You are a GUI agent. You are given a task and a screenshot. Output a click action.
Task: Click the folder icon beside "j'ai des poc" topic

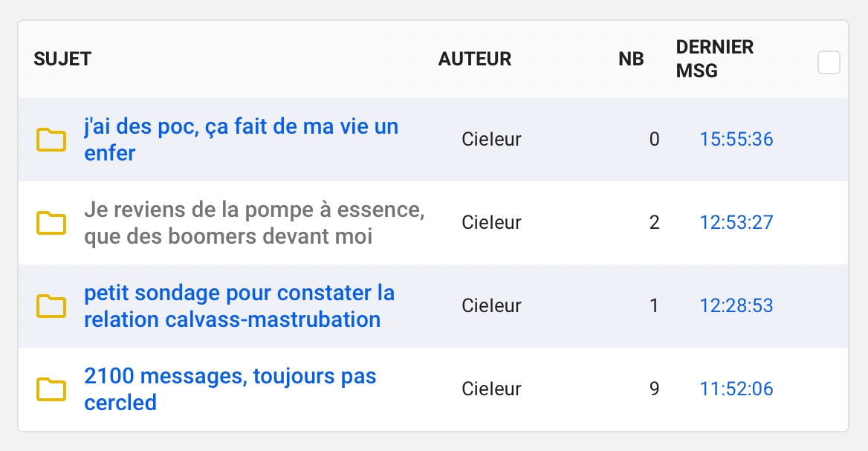[51, 140]
